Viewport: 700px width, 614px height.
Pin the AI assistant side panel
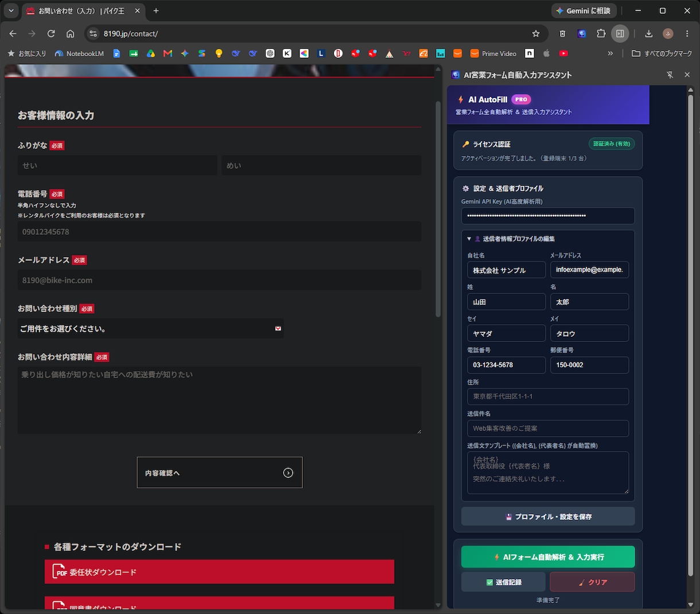(670, 75)
